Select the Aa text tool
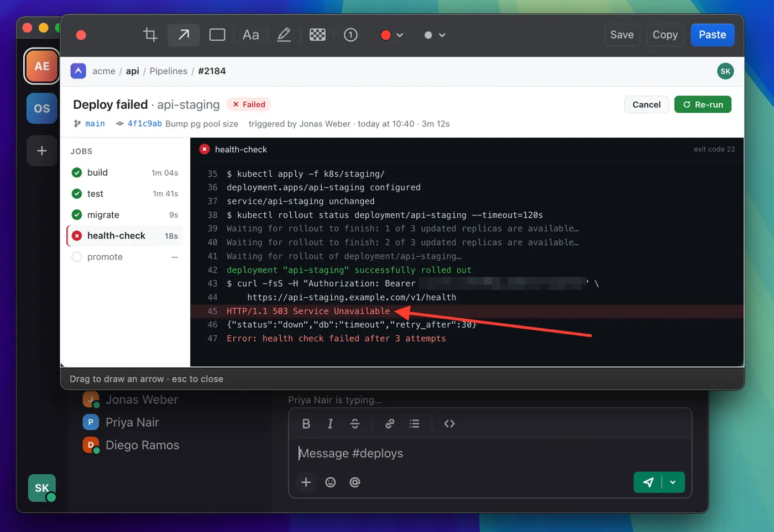The height and width of the screenshot is (532, 774). click(x=250, y=35)
